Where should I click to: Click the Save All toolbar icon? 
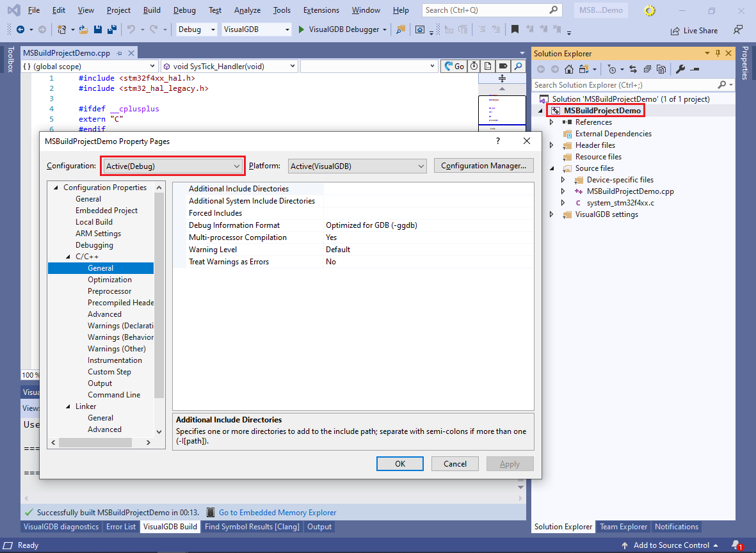[112, 29]
